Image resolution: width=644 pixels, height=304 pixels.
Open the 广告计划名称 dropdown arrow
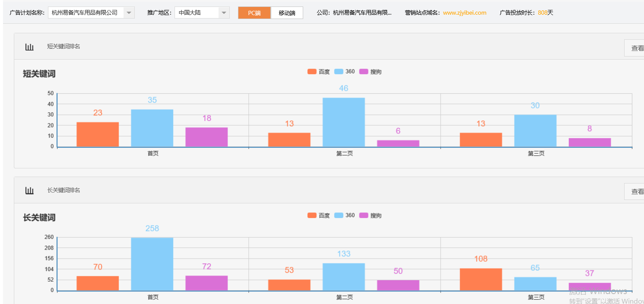(129, 13)
